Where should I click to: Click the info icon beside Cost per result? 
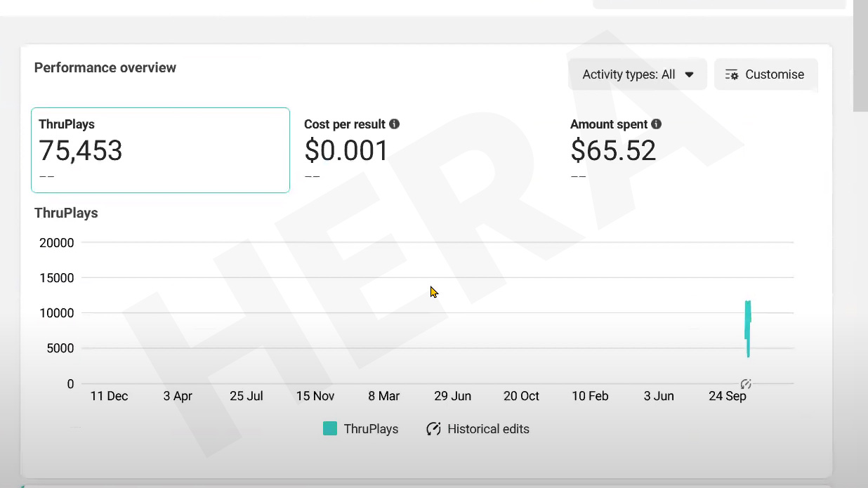tap(395, 124)
